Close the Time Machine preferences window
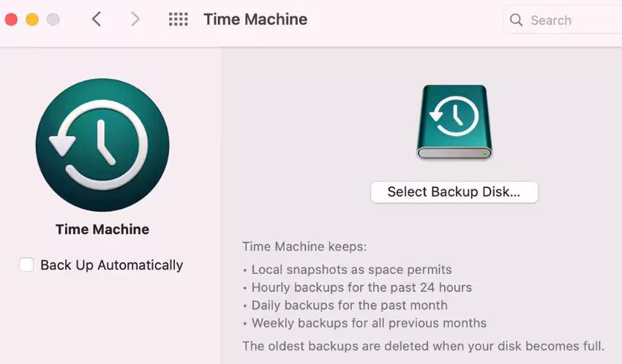Image resolution: width=622 pixels, height=364 pixels. pyautogui.click(x=11, y=20)
